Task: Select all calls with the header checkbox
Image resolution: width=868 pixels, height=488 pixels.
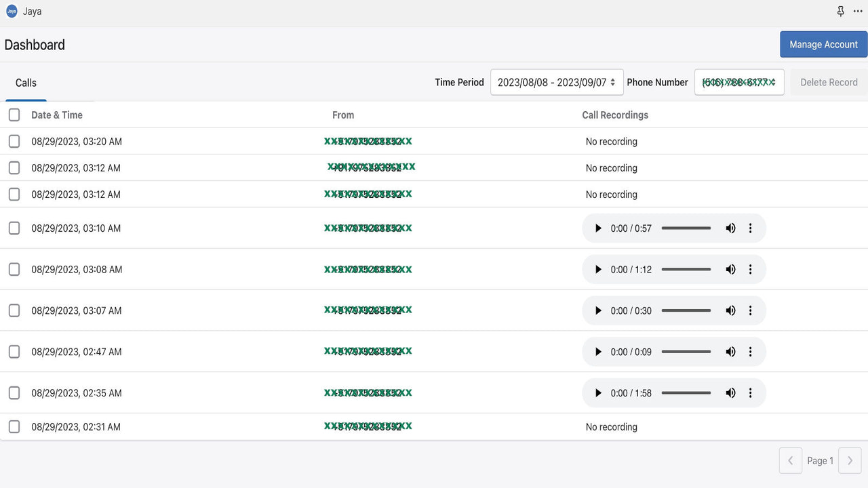Action: tap(14, 115)
